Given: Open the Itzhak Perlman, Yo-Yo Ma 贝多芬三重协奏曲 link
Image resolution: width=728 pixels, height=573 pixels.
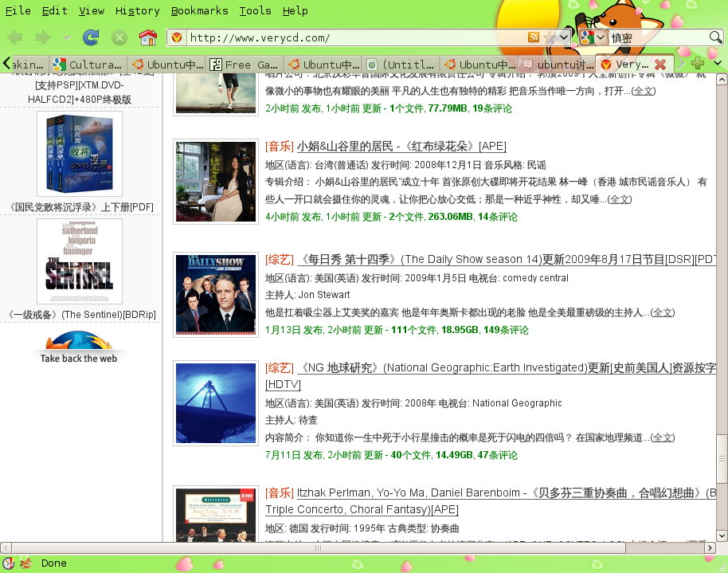Looking at the screenshot, I should coord(491,501).
